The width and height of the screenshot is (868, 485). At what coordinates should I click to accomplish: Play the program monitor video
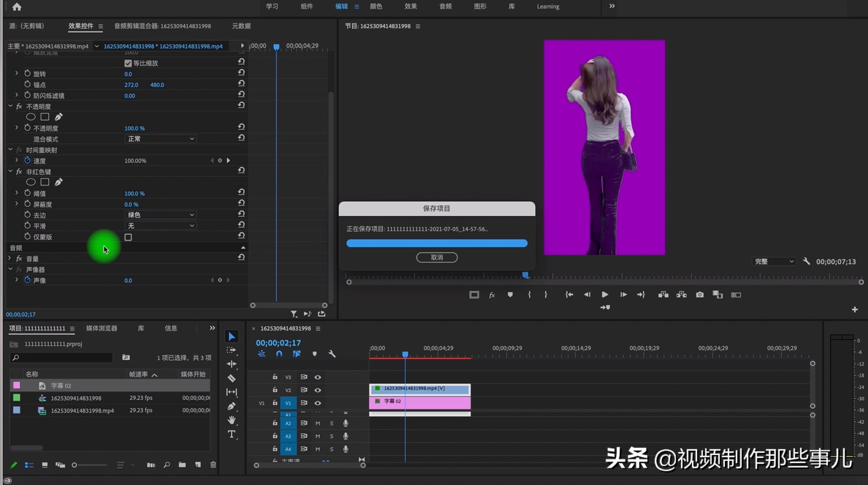tap(605, 295)
